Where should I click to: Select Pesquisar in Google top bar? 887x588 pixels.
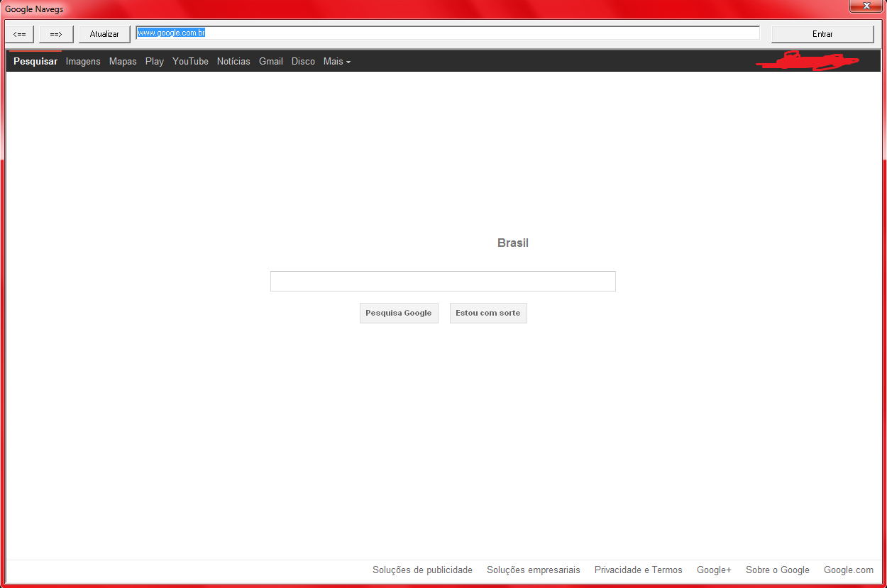pos(35,62)
